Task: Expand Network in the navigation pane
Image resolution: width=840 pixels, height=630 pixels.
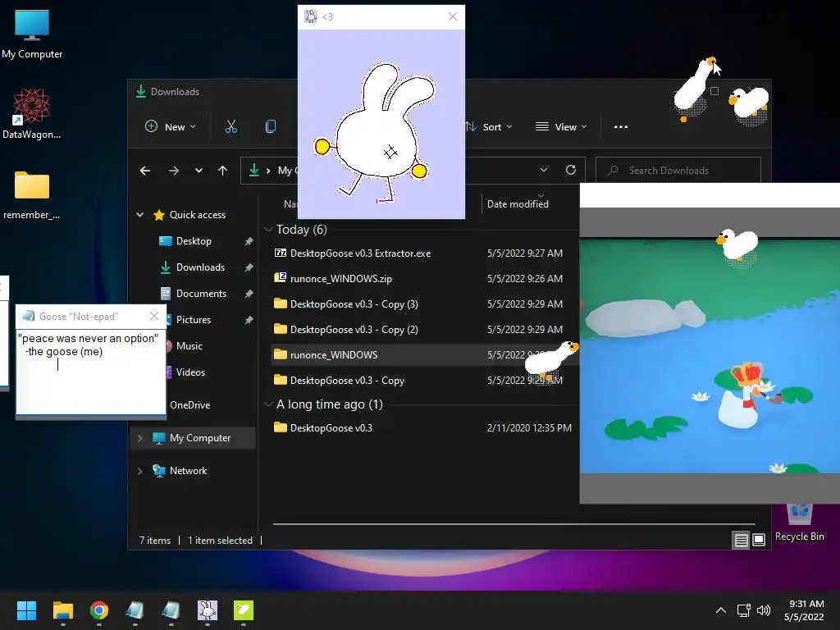Action: 139,471
